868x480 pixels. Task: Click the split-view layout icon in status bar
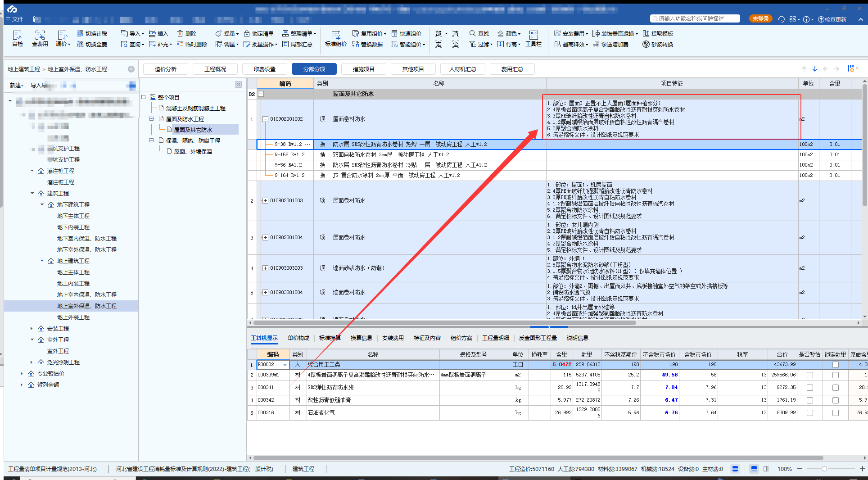(x=766, y=469)
